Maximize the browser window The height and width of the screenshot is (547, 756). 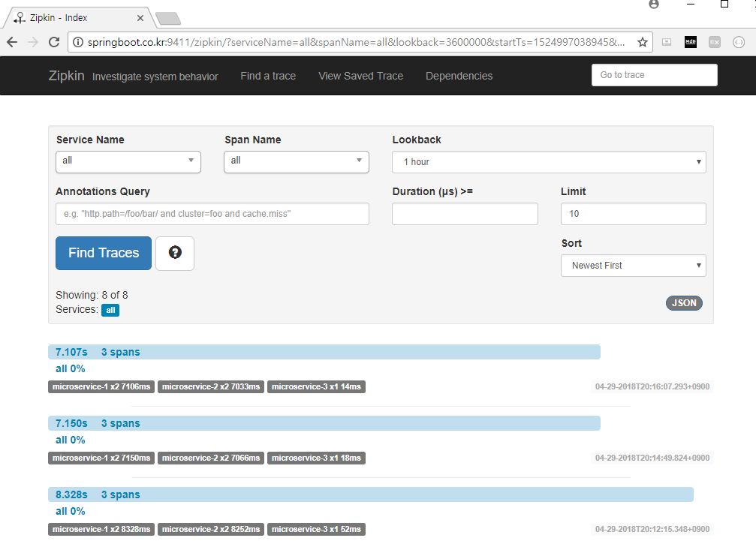click(724, 5)
